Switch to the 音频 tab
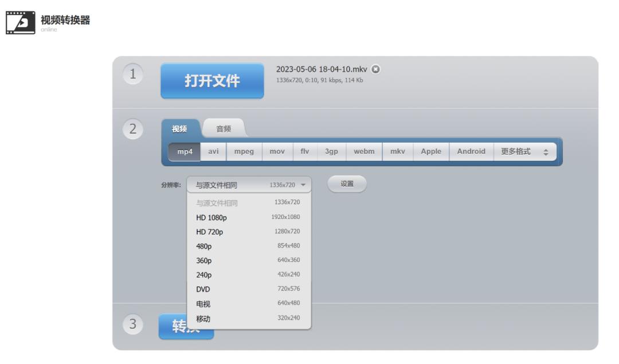 pyautogui.click(x=224, y=128)
